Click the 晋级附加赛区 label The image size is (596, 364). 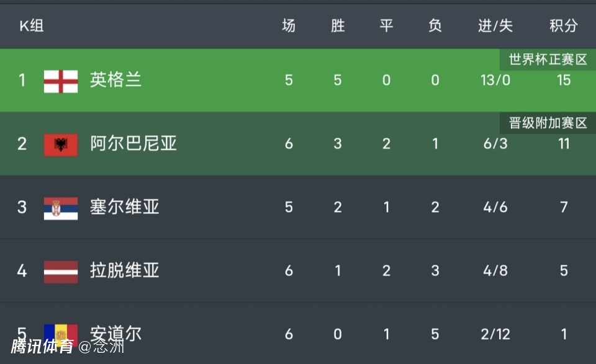tap(548, 123)
